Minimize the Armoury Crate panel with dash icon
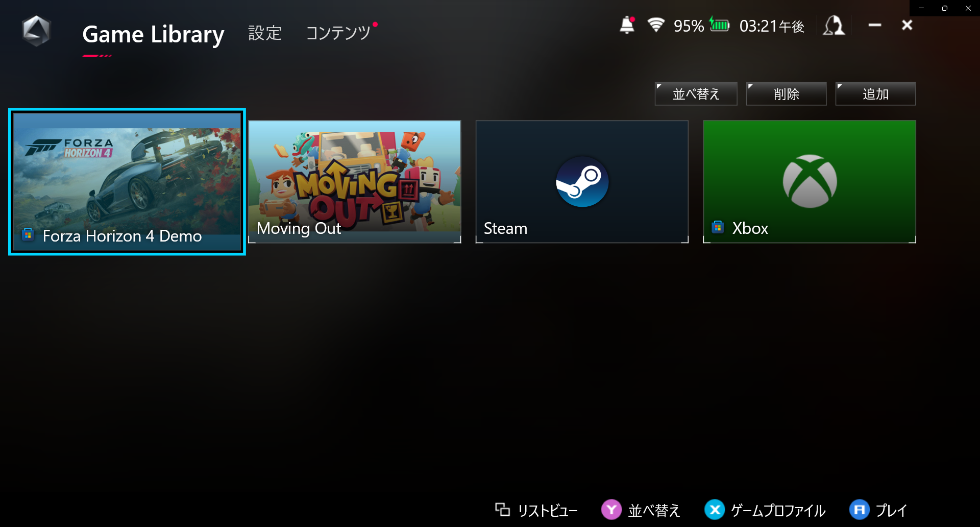This screenshot has width=980, height=527. point(875,25)
